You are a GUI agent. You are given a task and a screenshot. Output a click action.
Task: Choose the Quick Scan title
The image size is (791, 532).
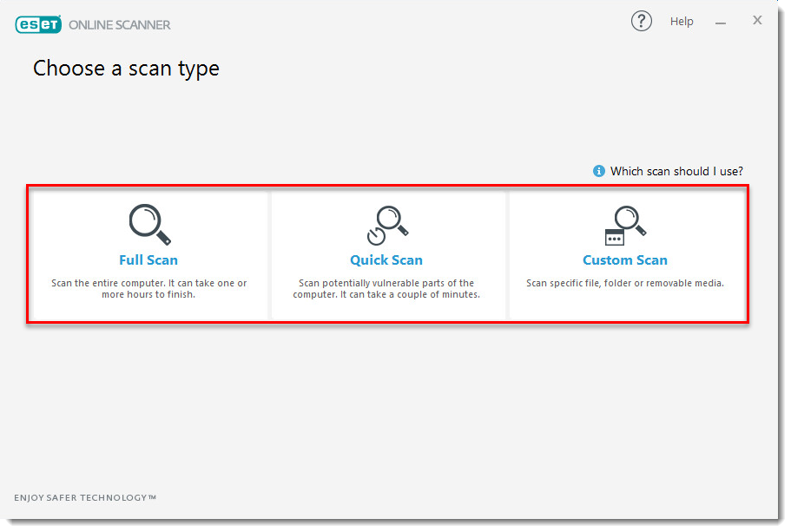[386, 259]
